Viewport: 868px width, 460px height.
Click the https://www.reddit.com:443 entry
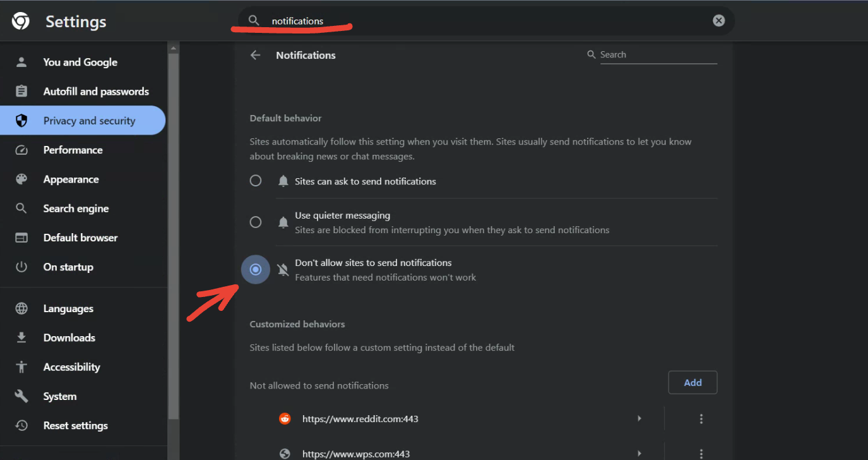[x=360, y=418]
